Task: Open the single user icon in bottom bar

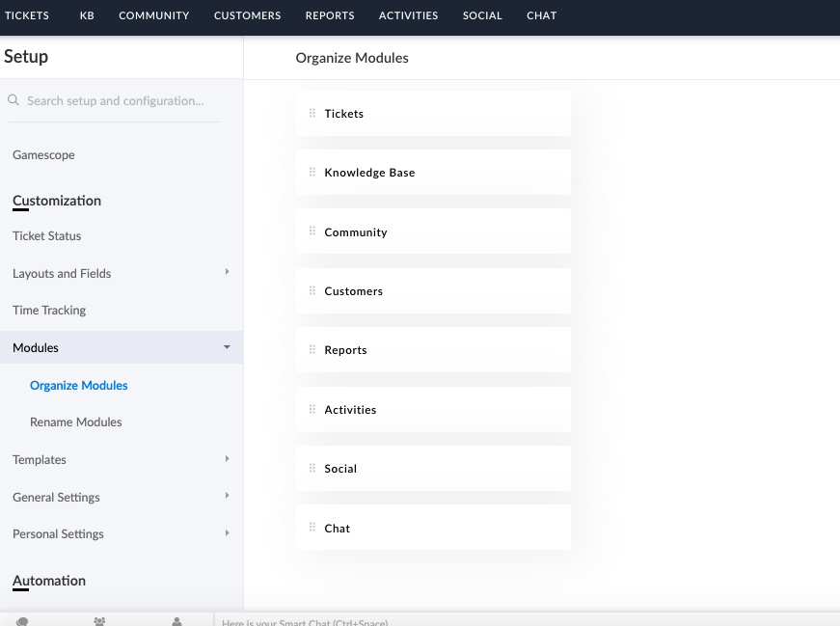Action: pos(176,622)
